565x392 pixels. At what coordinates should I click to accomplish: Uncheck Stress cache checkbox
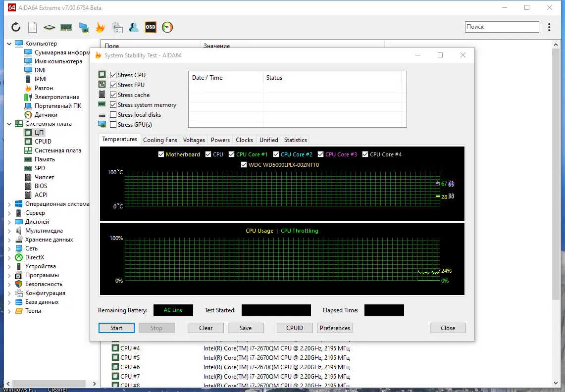click(113, 95)
